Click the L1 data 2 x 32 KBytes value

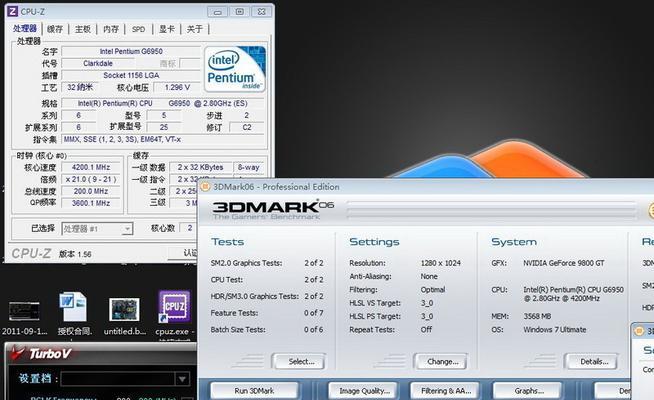point(200,167)
